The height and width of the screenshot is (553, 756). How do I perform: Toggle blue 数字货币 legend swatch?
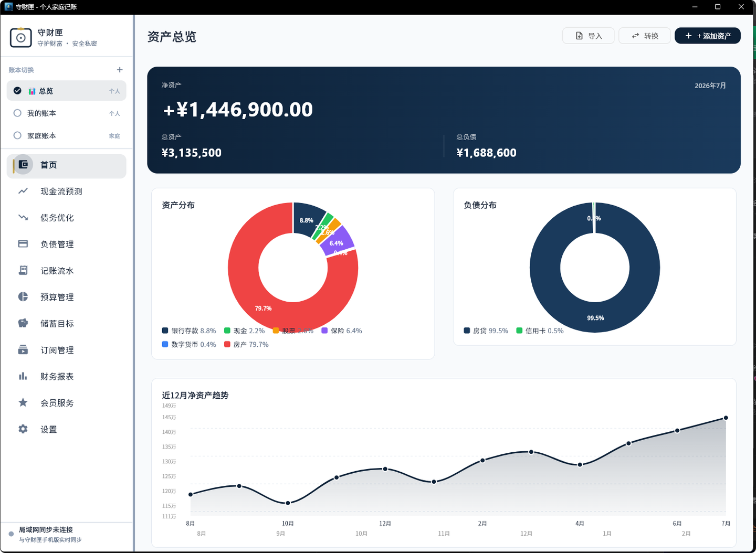(x=165, y=344)
